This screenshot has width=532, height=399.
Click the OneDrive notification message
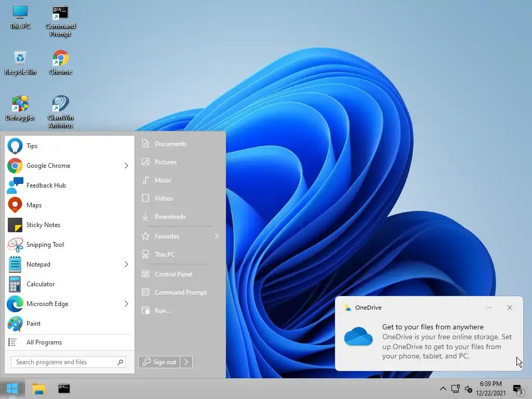tap(447, 342)
